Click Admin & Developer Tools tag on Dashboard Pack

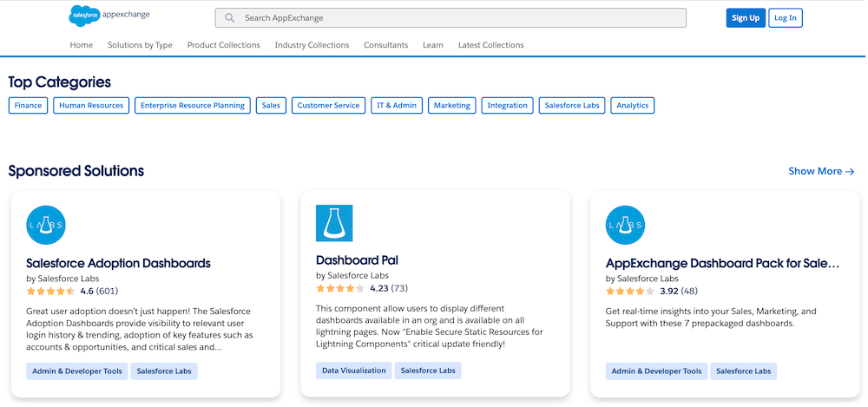pyautogui.click(x=656, y=371)
